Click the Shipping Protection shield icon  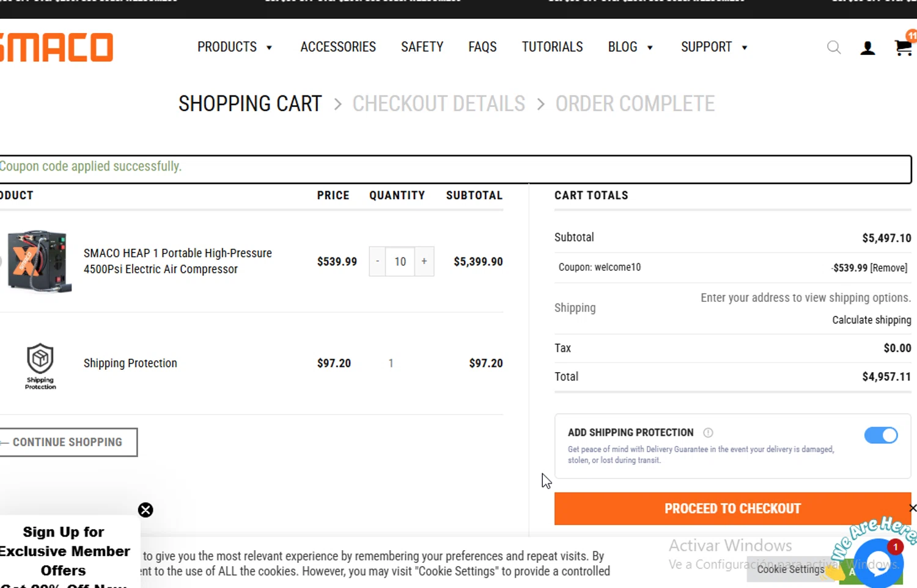(x=40, y=366)
